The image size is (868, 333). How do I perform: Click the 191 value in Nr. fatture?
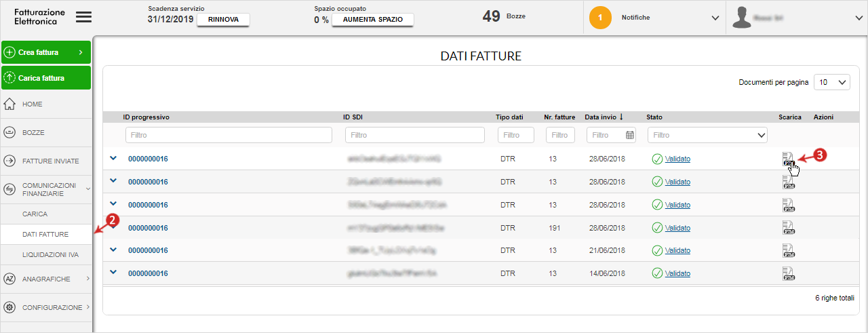click(x=555, y=228)
